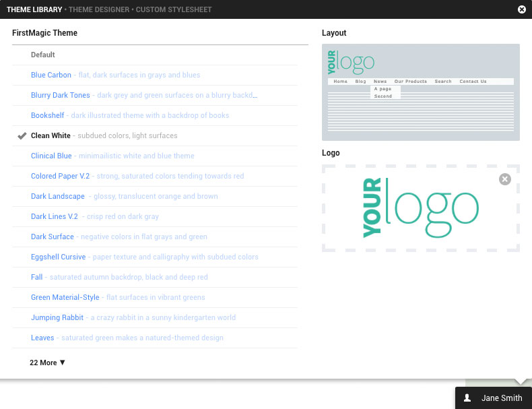Pick the Clinical Blue theme
532x409 pixels.
coord(51,156)
